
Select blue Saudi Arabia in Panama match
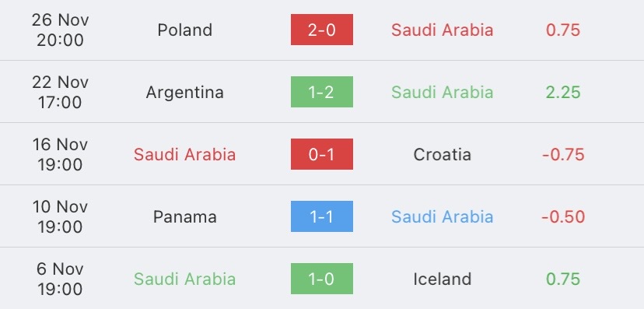point(442,216)
